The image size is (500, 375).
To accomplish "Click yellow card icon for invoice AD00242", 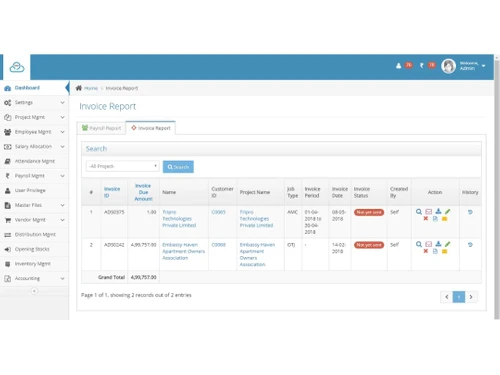I will pos(444,252).
